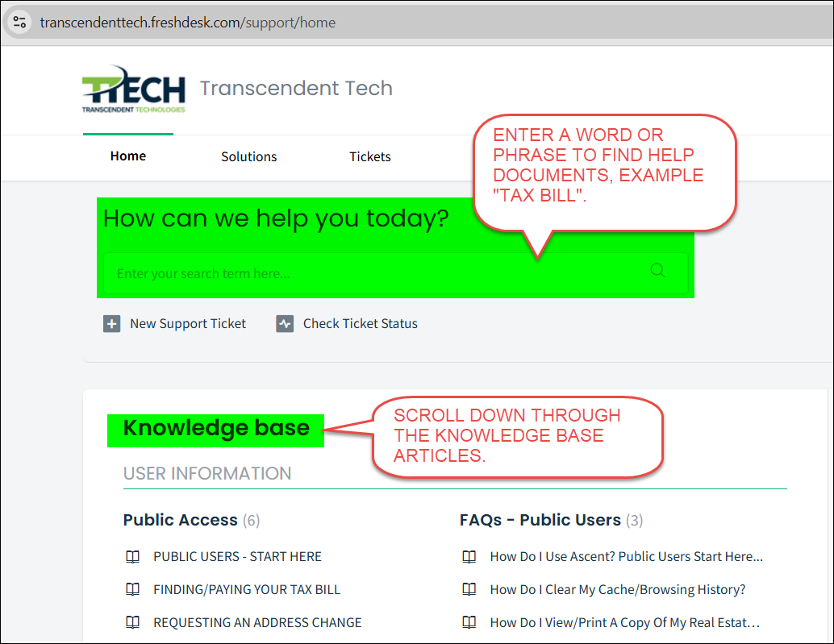Open the Home tab
Image resolution: width=834 pixels, height=644 pixels.
(x=128, y=156)
